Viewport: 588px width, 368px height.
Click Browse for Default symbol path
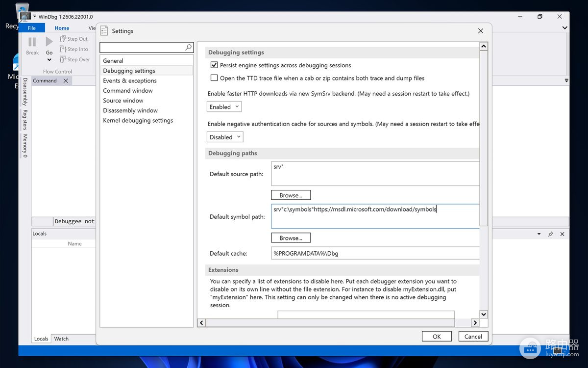tap(291, 238)
